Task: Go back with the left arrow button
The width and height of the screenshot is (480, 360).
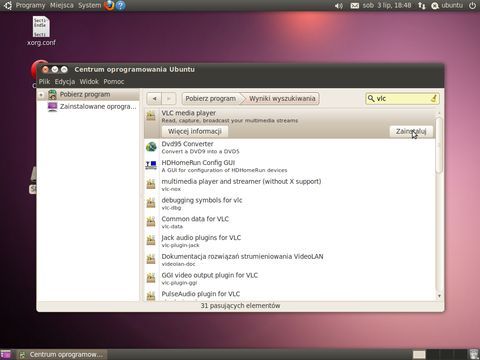Action: 154,99
